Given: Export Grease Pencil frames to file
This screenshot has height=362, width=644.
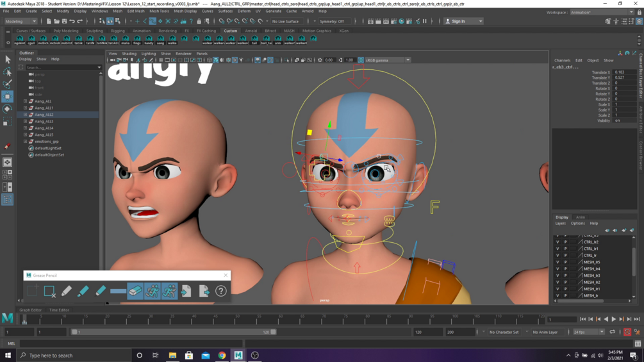Looking at the screenshot, I should [x=204, y=291].
